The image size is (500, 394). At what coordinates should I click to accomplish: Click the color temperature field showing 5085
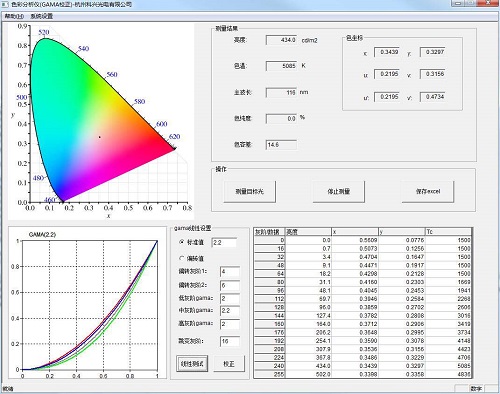(281, 66)
